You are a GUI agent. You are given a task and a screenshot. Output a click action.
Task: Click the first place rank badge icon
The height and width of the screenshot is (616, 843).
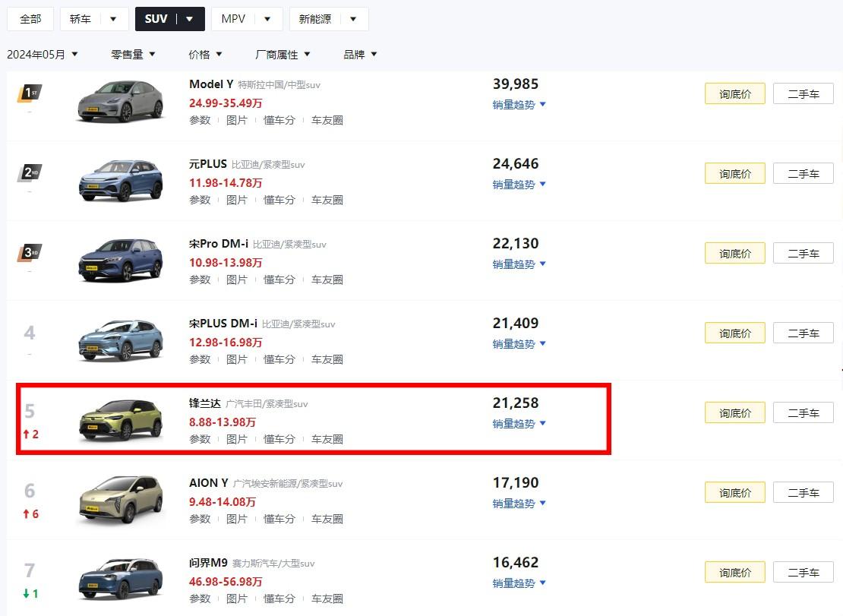click(x=29, y=93)
